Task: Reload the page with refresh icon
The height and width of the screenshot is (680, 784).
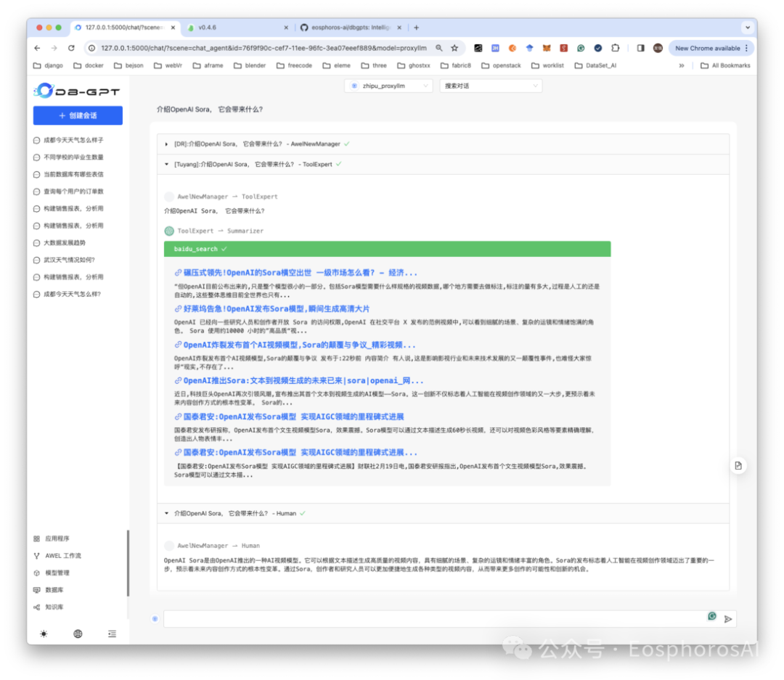Action: 71,48
